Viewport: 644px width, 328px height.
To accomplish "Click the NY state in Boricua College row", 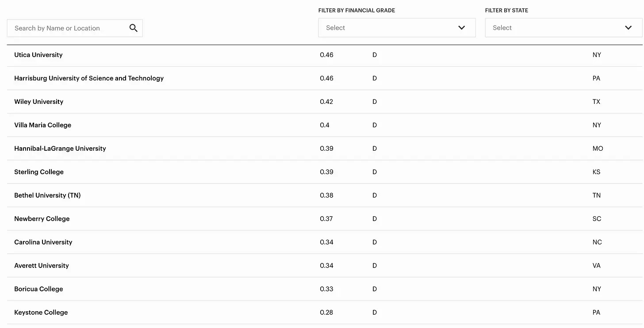I will click(x=597, y=289).
